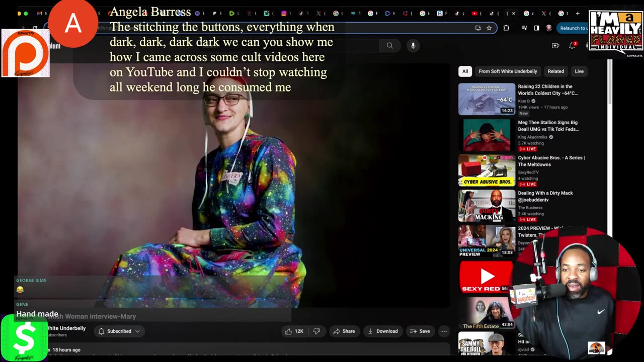The width and height of the screenshot is (644, 362).
Task: Select the All filter chip
Action: tap(465, 71)
